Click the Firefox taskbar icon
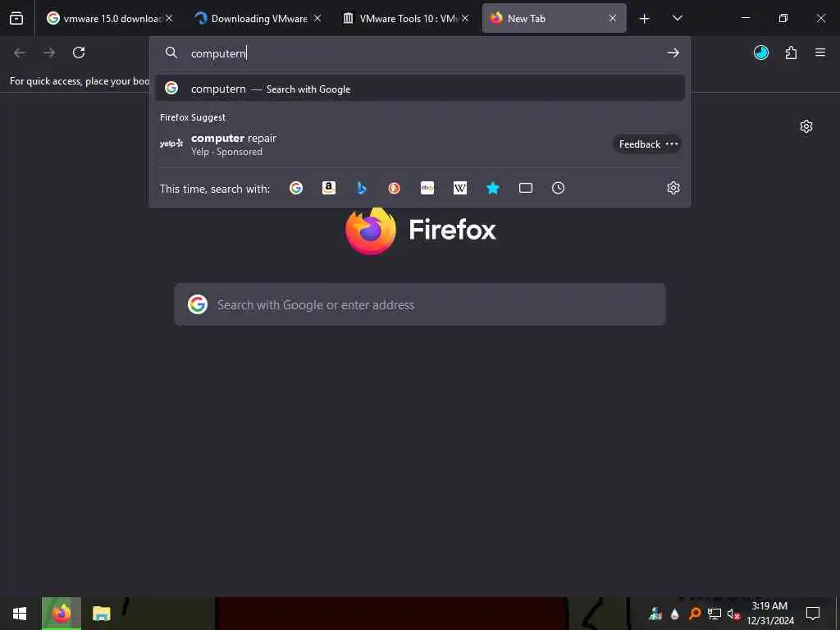The width and height of the screenshot is (840, 630). (61, 614)
